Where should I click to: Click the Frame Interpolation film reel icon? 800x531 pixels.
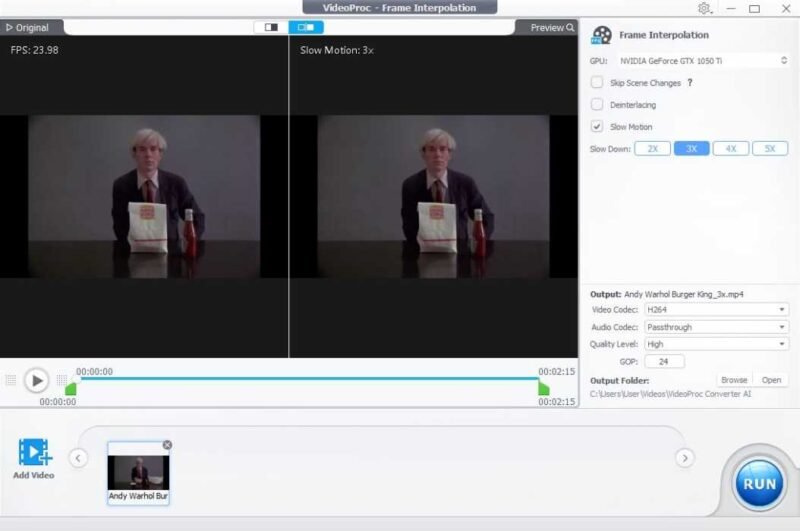601,35
